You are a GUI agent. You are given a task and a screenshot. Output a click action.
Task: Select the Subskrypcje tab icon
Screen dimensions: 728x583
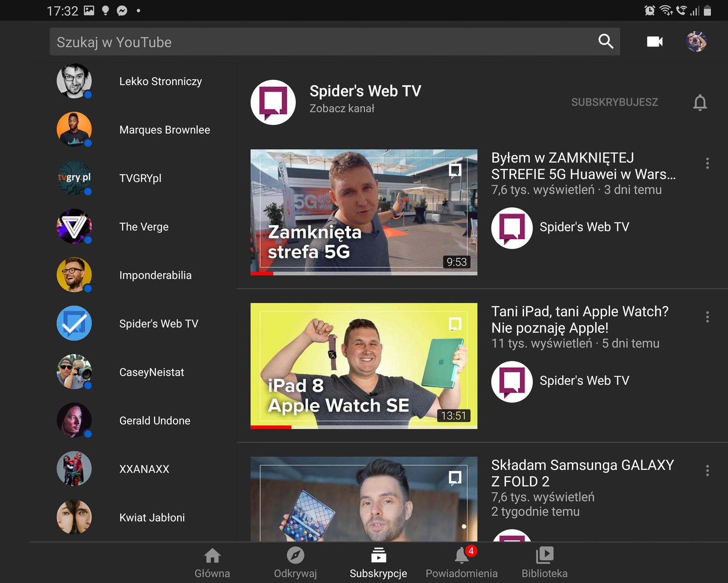tap(378, 555)
